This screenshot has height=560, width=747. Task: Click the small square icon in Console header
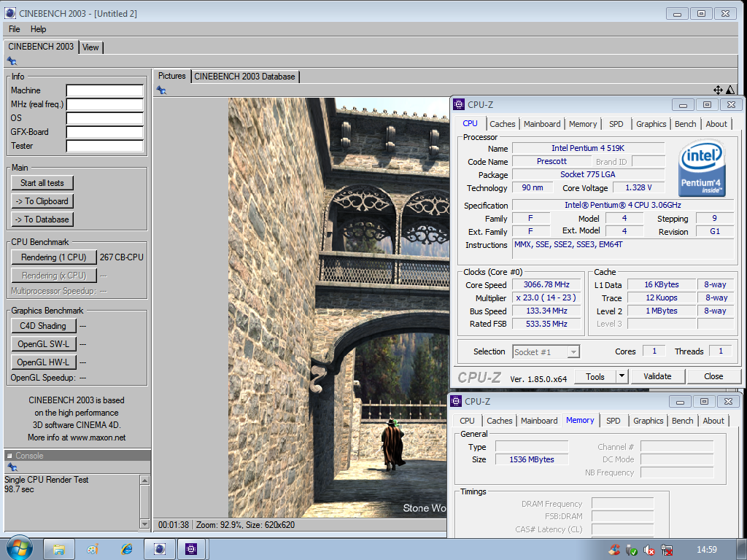click(9, 456)
